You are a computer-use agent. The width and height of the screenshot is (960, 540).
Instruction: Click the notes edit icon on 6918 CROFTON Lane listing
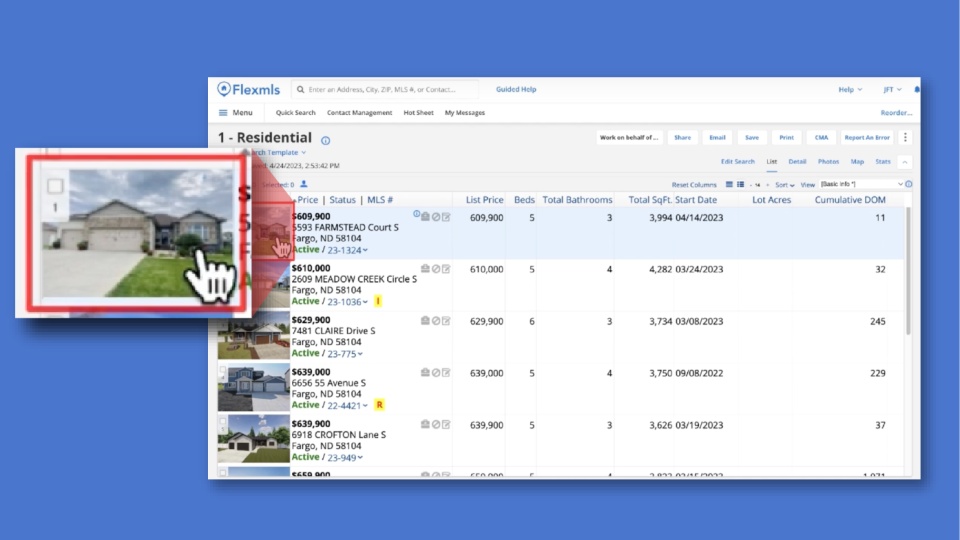(446, 424)
